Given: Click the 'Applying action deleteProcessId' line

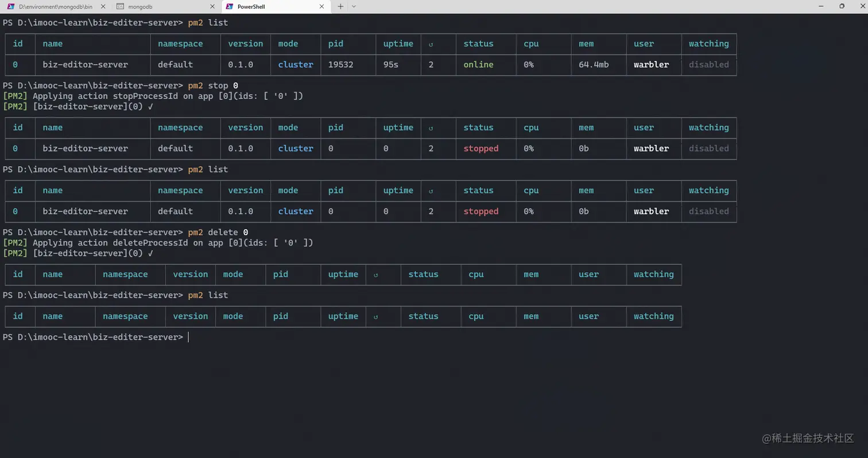Looking at the screenshot, I should pos(158,243).
